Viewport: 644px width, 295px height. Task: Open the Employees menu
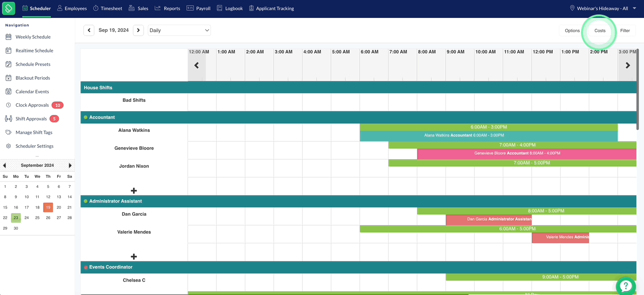(x=72, y=9)
